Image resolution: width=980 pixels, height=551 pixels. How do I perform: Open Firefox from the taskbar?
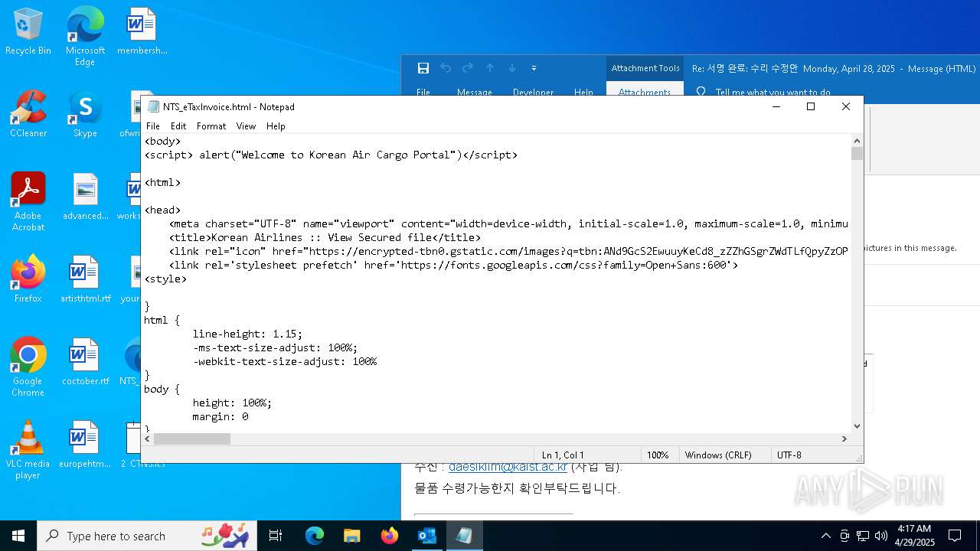(390, 536)
